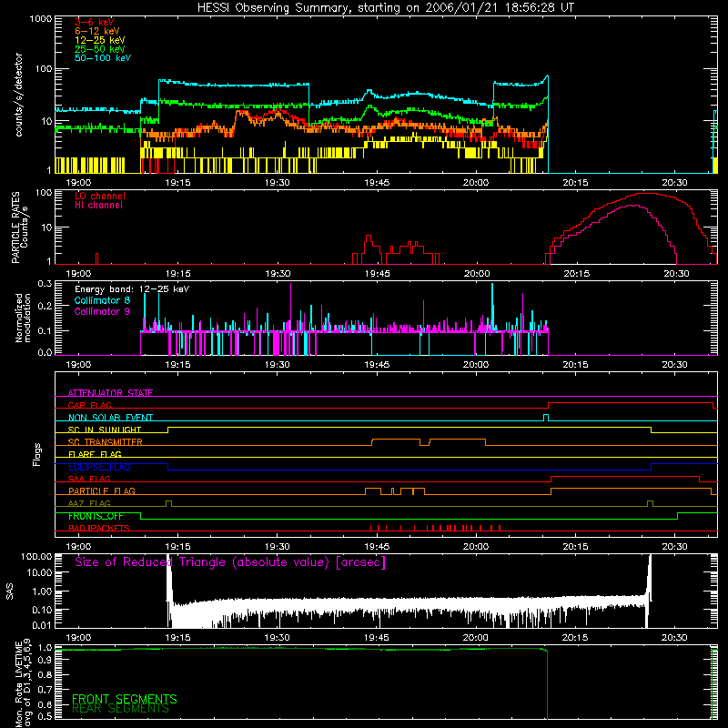Click the LO channel legend label
Image resolution: width=728 pixels, height=728 pixels.
tap(100, 196)
